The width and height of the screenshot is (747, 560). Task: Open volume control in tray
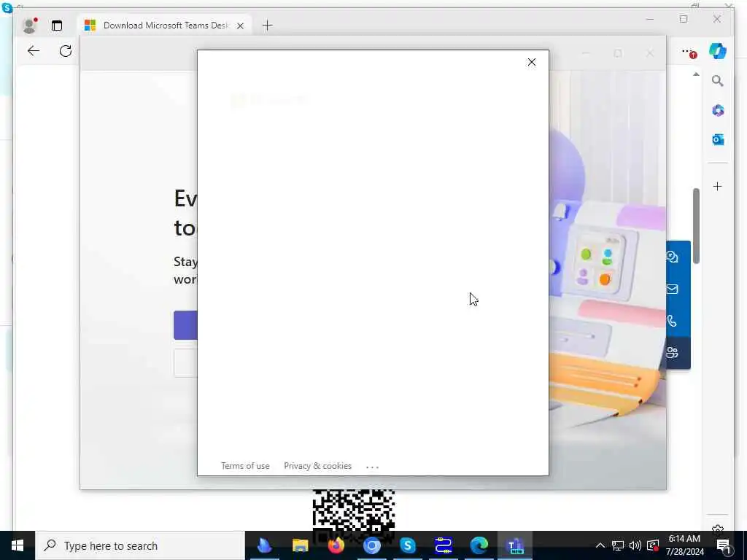click(635, 545)
